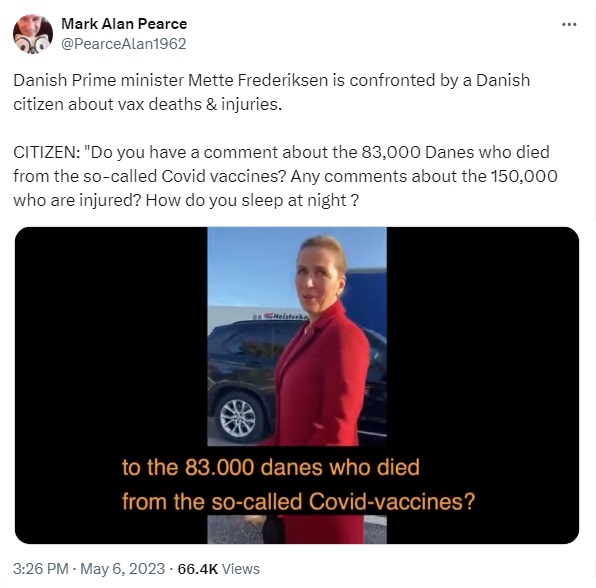
Task: Click the subtitle line 'from the so-called Covid-vaccines?'
Action: (x=298, y=502)
